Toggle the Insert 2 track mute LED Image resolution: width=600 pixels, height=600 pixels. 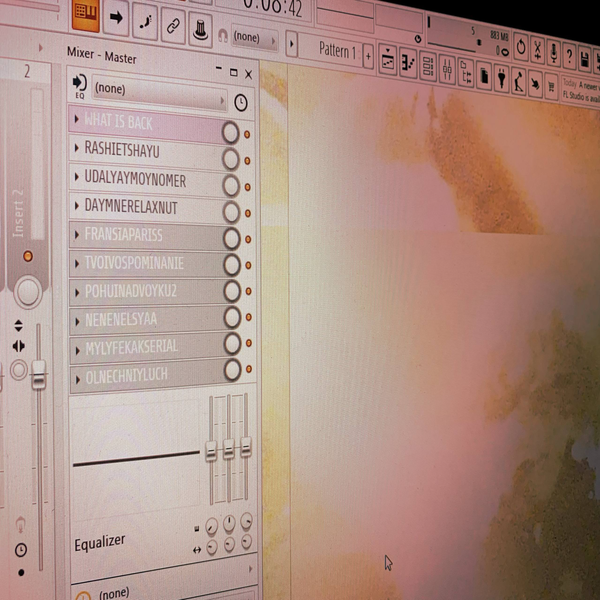(27, 257)
